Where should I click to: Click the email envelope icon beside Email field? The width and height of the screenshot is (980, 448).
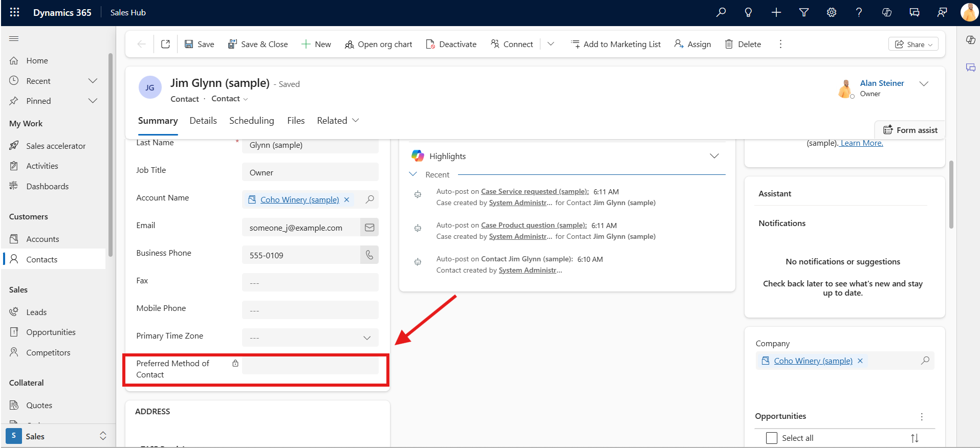point(369,227)
